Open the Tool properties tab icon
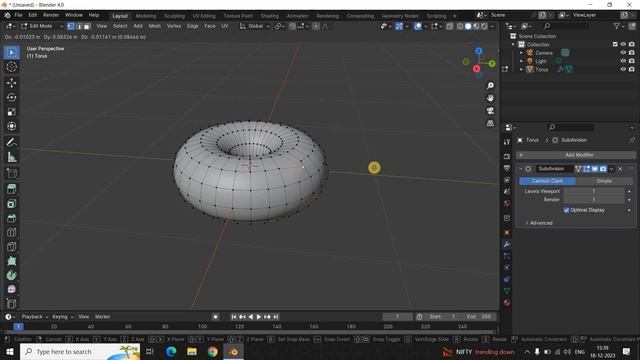The width and height of the screenshot is (640, 360). pyautogui.click(x=507, y=142)
